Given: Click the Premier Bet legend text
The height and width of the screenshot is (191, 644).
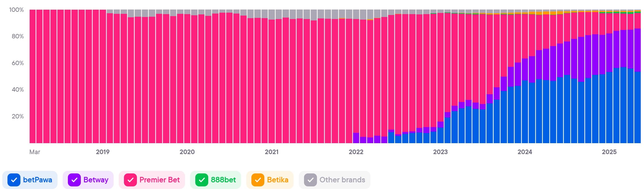Looking at the screenshot, I should tap(159, 180).
